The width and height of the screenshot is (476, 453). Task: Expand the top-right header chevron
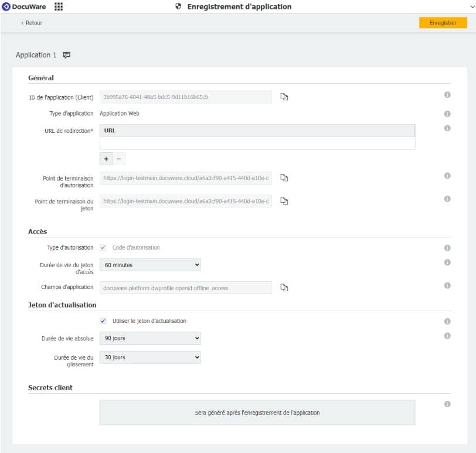(472, 7)
